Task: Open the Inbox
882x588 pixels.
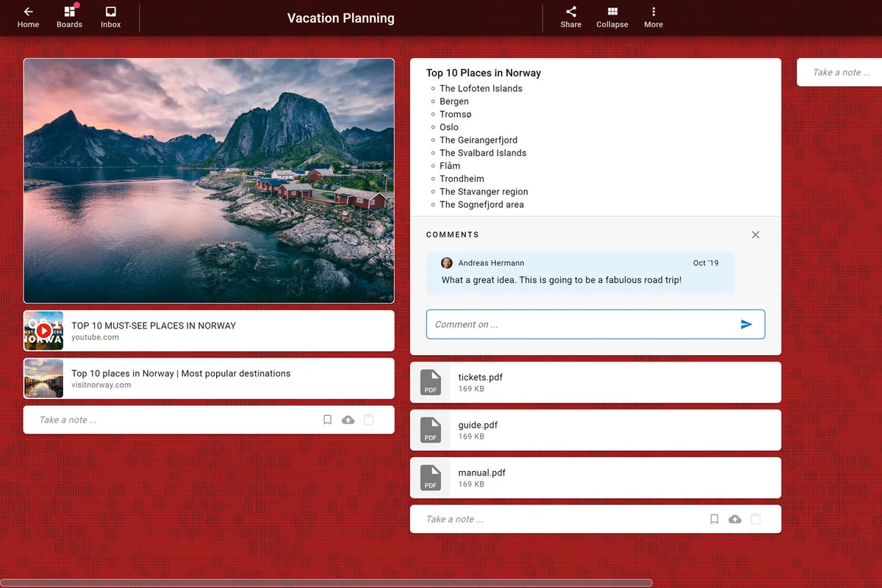Action: click(x=110, y=17)
